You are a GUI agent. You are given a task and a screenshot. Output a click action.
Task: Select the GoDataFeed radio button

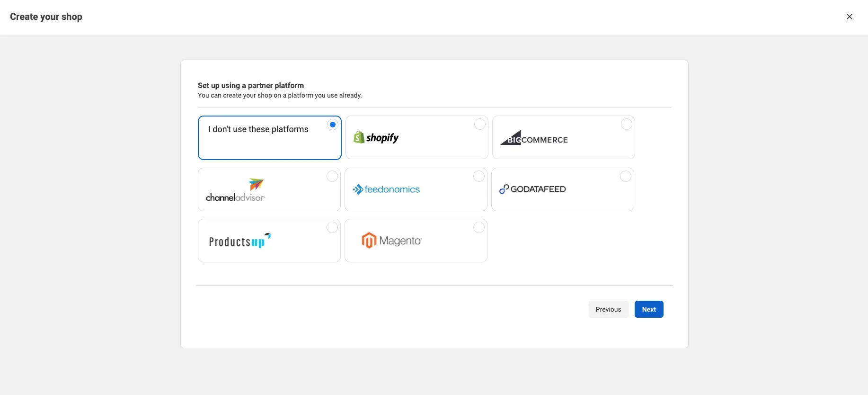(x=625, y=176)
